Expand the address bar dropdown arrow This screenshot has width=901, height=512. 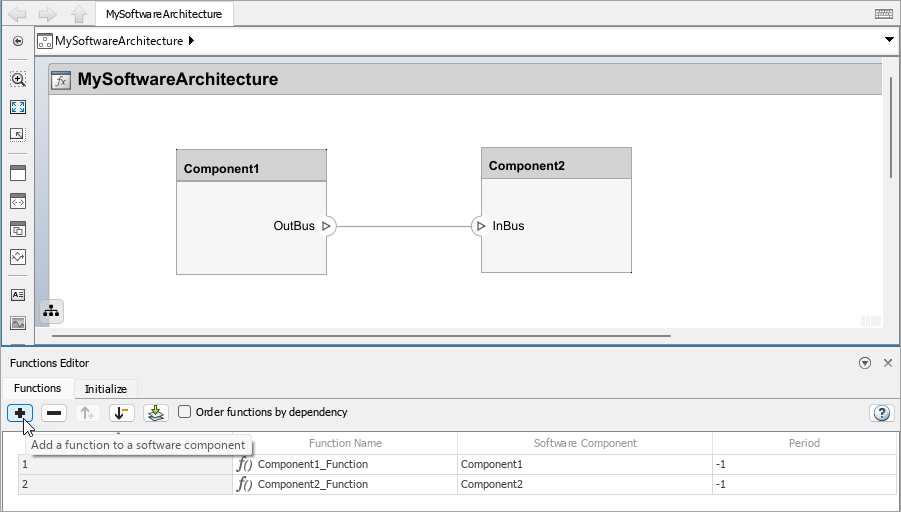(889, 40)
